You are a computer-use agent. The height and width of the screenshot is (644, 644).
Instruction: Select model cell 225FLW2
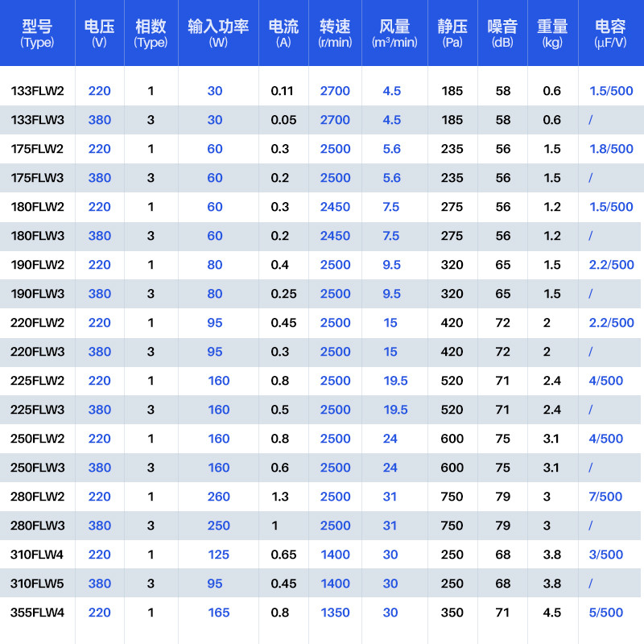37,380
